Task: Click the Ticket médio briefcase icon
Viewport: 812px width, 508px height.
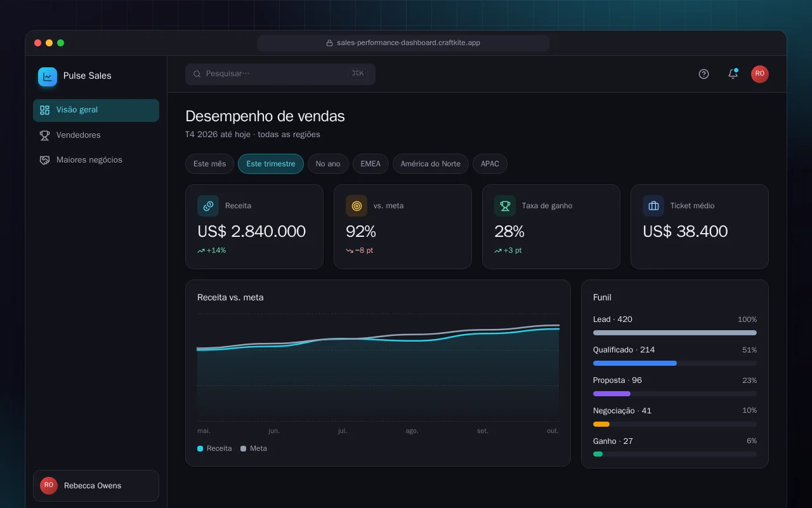Action: point(653,206)
